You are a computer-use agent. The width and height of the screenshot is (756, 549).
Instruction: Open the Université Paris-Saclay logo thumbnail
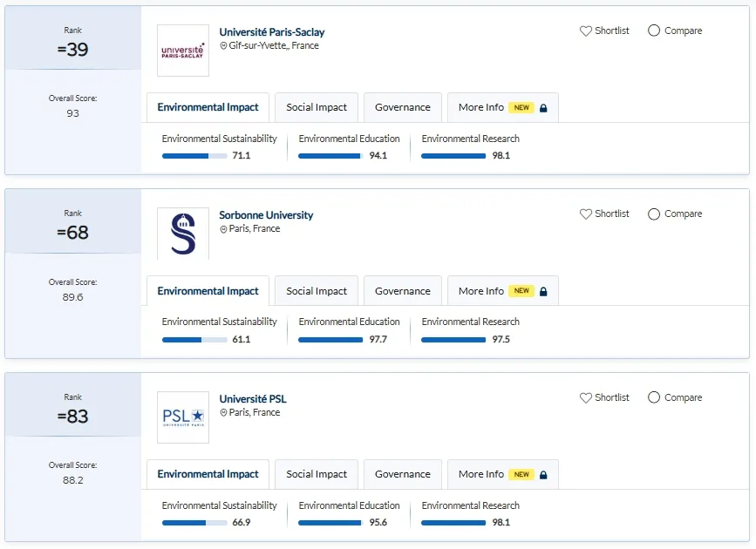183,51
